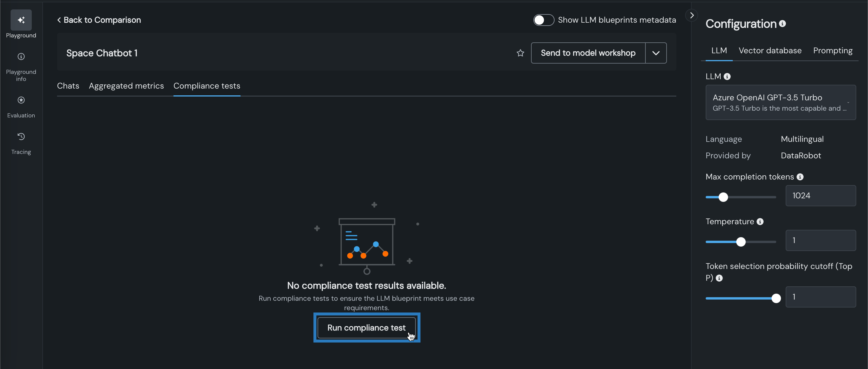Click the Temperature slider handle
Image resolution: width=868 pixels, height=369 pixels.
click(740, 242)
